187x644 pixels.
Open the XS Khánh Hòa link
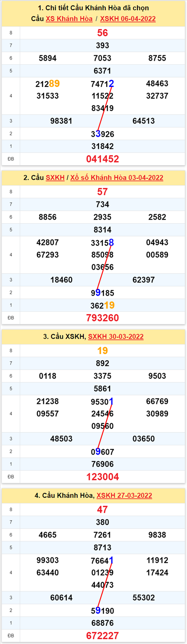click(x=69, y=19)
